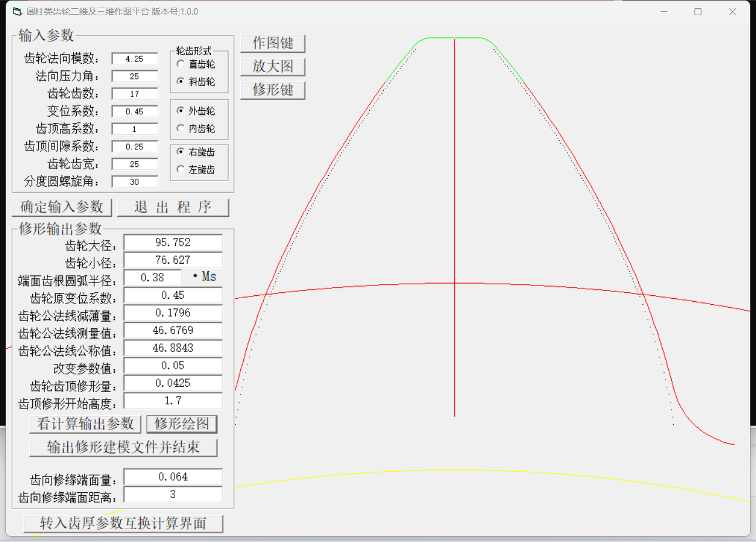This screenshot has width=756, height=542.
Task: Click 齿轮齿顶修形量 field 0.0425
Action: 173,383
